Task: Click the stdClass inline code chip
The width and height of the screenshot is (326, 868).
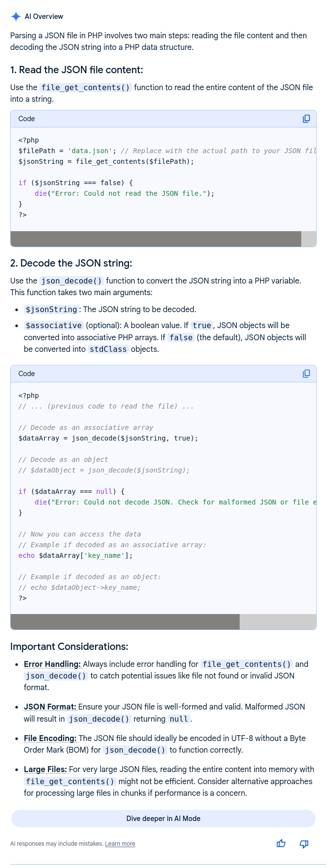Action: point(108,349)
